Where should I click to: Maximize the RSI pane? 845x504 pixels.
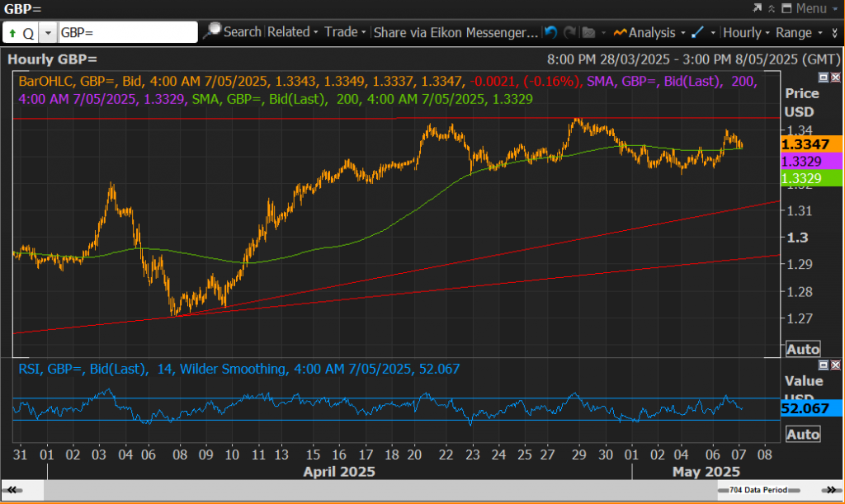(x=824, y=365)
